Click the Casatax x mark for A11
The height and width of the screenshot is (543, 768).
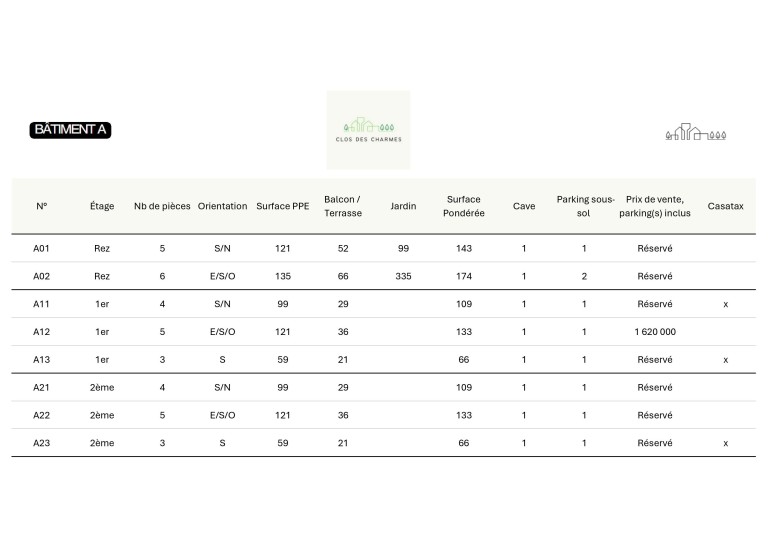[x=725, y=305]
